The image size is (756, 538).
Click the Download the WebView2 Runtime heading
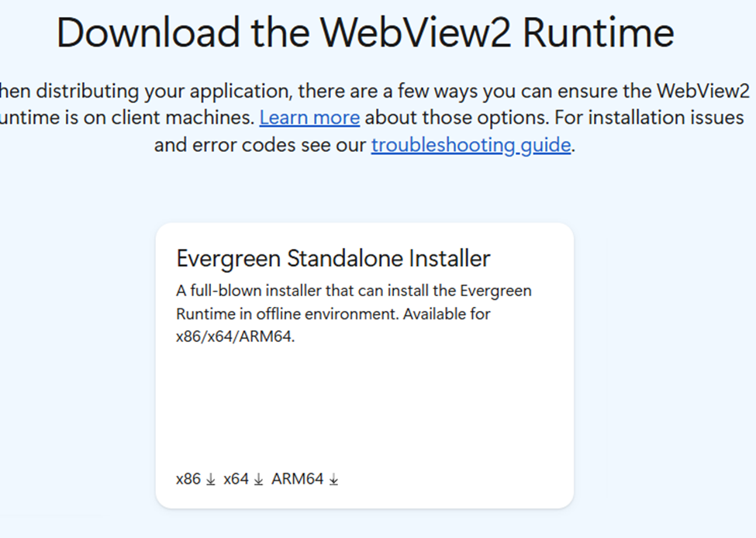point(365,33)
